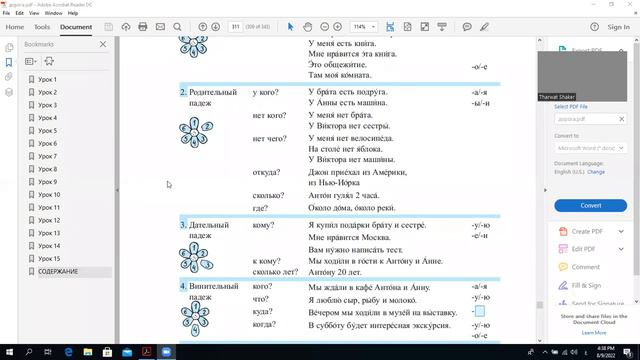Add a comment with speech bubble icon
640x360 pixels.
[x=467, y=27]
